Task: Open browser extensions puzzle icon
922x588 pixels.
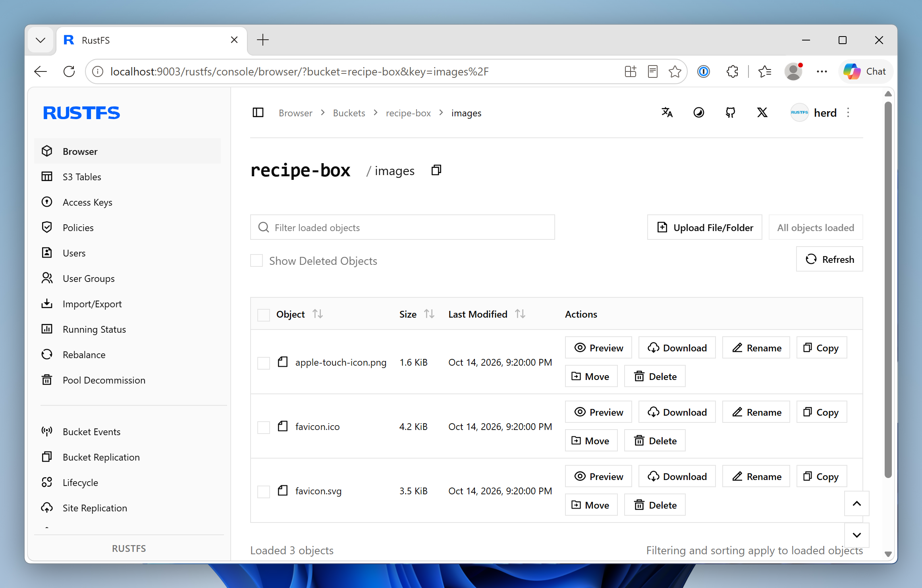Action: click(732, 71)
